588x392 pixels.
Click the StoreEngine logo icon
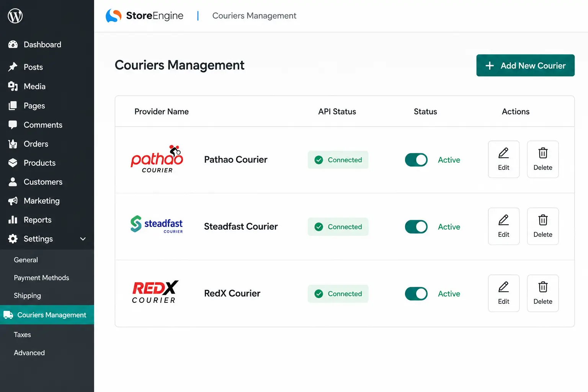pos(114,16)
